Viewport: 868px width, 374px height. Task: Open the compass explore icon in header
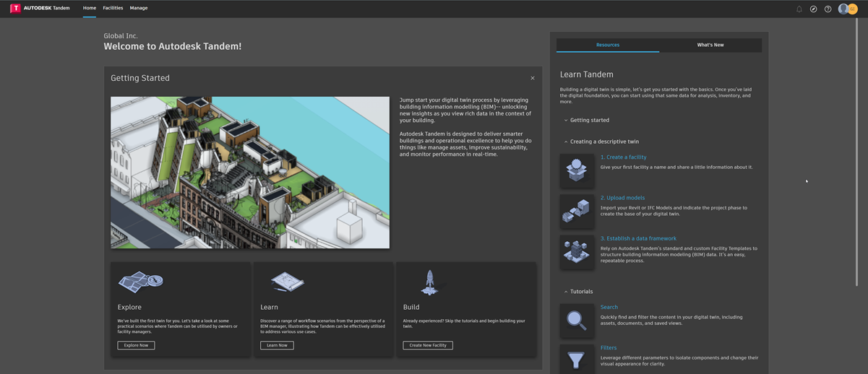coord(814,9)
